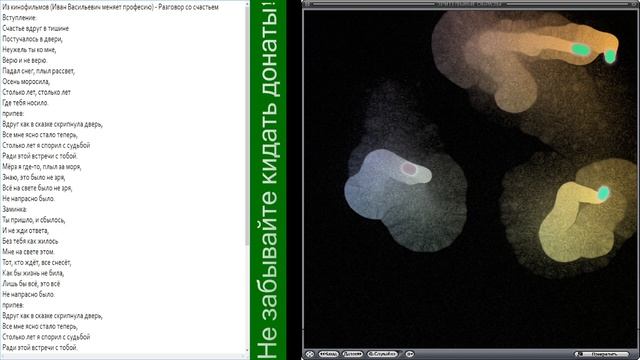Click the second pill button in the bottom toolbar
The height and width of the screenshot is (360, 640).
coord(353,354)
